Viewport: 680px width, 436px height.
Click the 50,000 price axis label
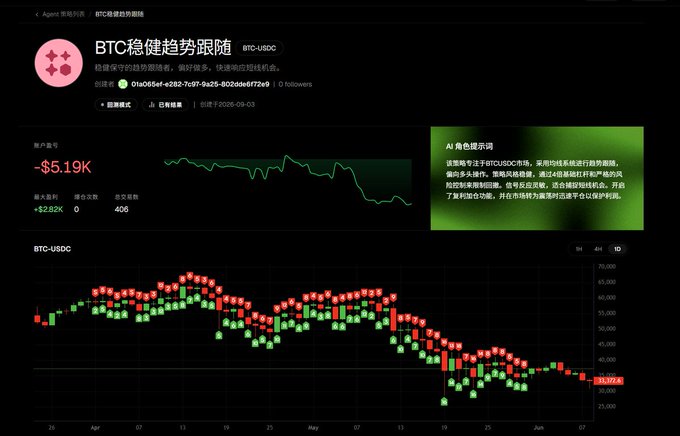[607, 328]
